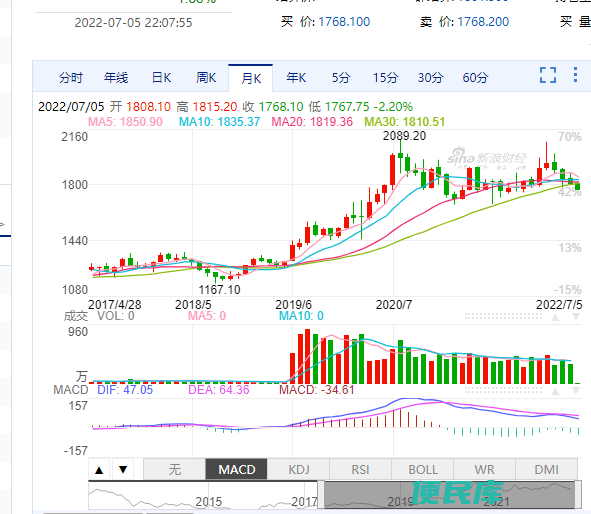Viewport: 591px width, 514px height.
Task: Select the WR indicator button
Action: [x=484, y=470]
